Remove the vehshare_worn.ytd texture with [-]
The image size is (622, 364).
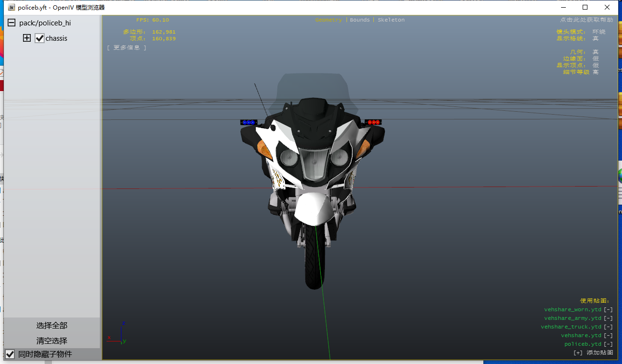[x=608, y=310]
